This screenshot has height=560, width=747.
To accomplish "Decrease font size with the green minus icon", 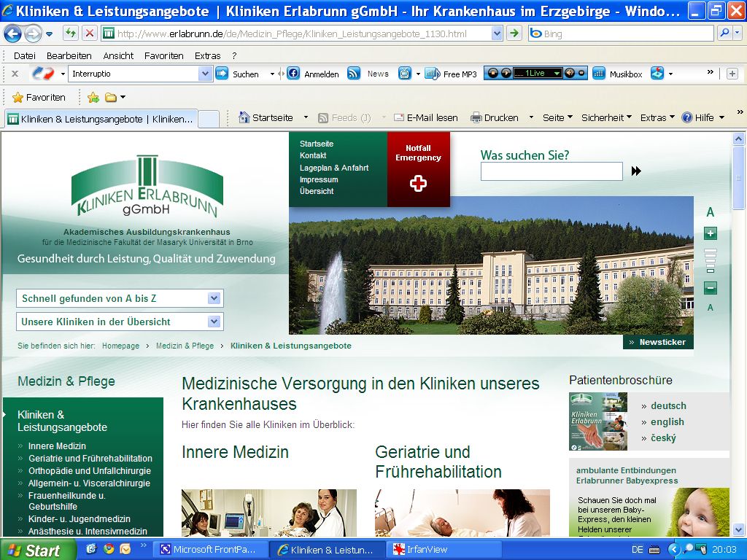I will coord(711,288).
